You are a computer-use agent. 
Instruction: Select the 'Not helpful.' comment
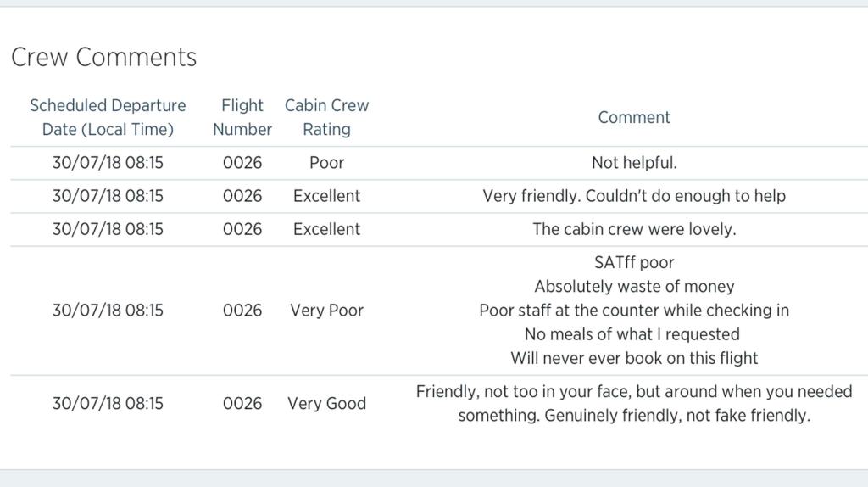[x=634, y=163]
